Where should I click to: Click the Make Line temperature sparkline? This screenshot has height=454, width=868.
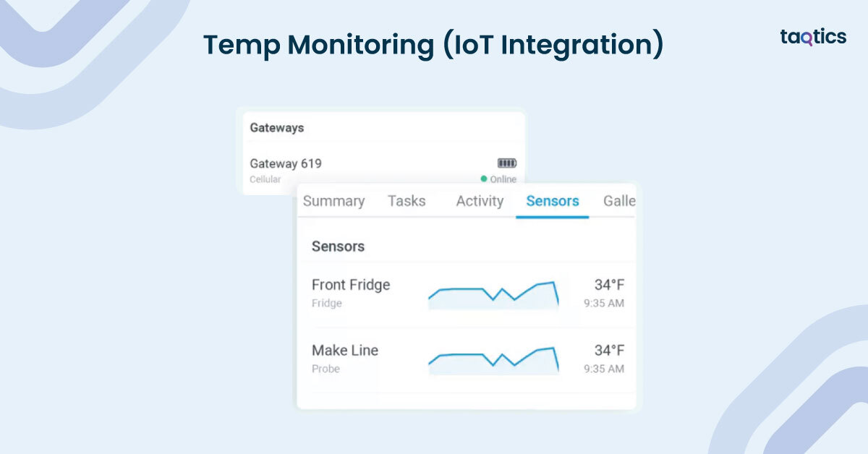[493, 359]
